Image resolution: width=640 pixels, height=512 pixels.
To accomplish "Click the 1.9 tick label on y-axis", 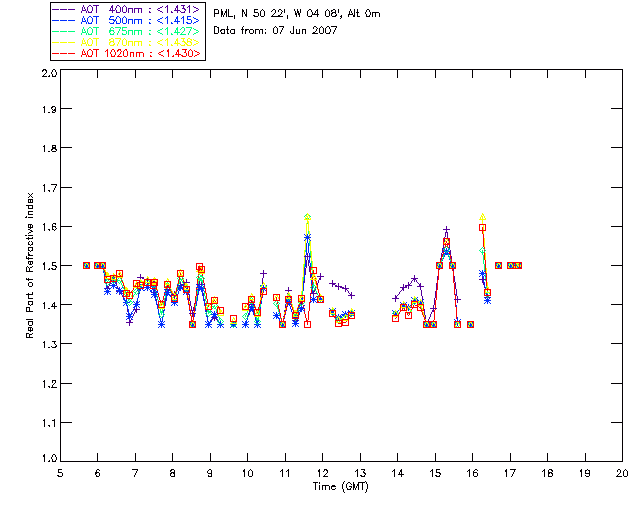I will (49, 109).
